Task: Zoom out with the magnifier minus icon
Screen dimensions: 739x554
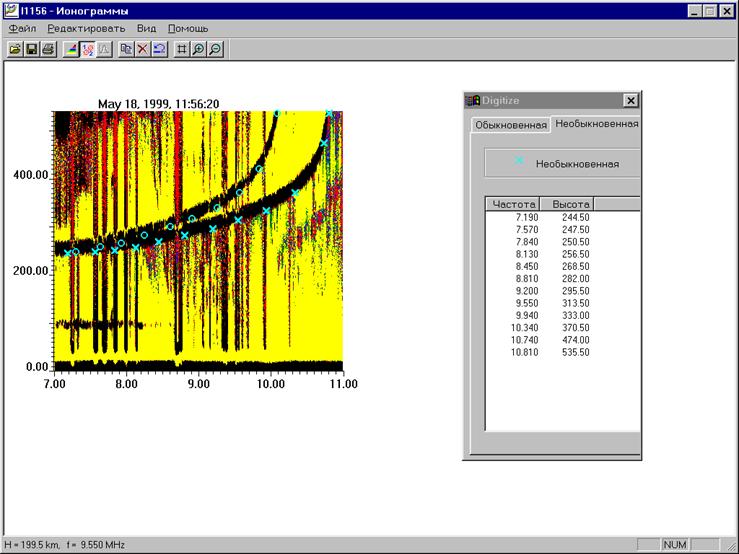Action: click(x=215, y=49)
